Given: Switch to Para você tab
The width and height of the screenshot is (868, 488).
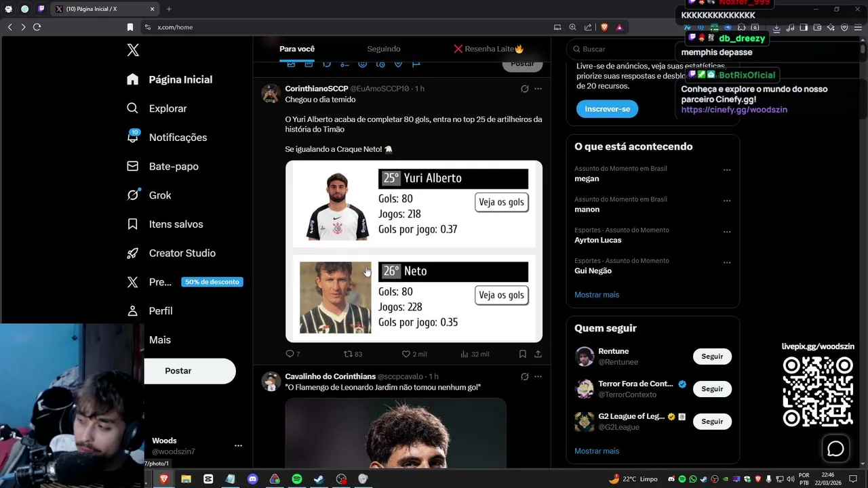Looking at the screenshot, I should click(x=297, y=49).
